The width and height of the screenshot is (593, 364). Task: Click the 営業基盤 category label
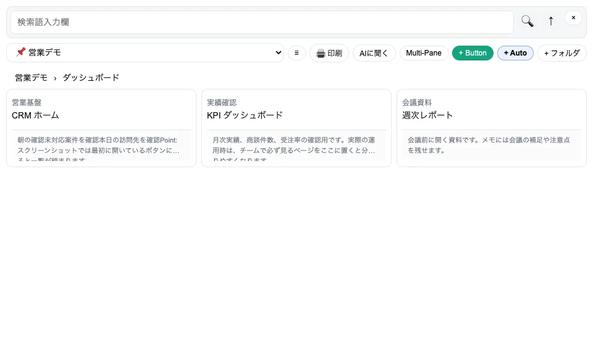[x=27, y=102]
